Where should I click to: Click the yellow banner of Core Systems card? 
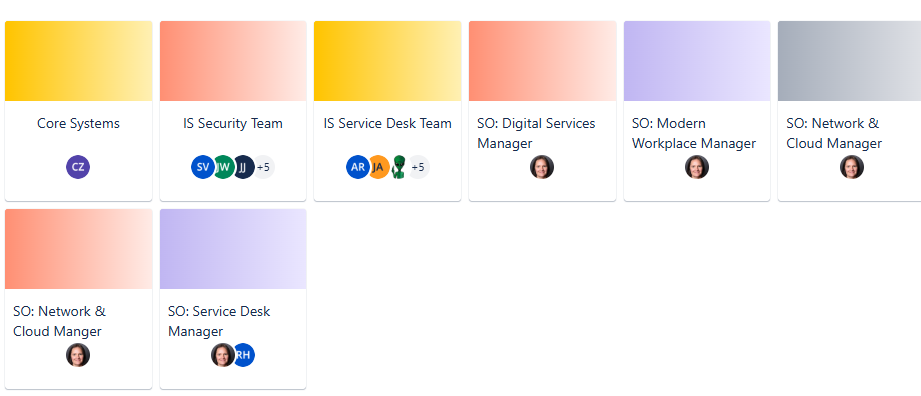pos(79,61)
